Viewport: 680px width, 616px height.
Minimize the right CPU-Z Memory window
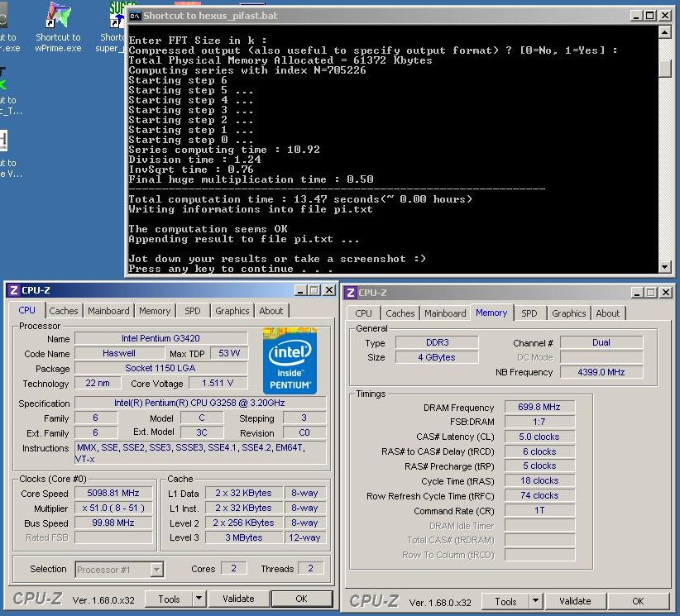click(637, 293)
